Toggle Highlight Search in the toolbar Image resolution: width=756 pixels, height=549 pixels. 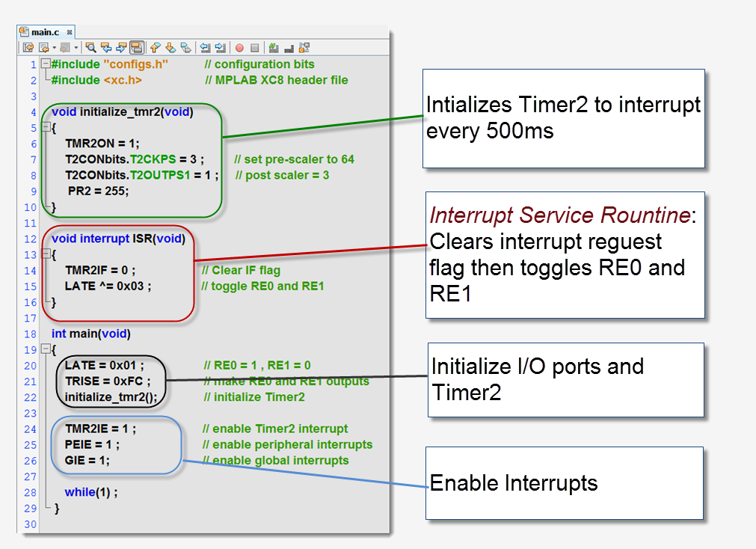click(137, 47)
